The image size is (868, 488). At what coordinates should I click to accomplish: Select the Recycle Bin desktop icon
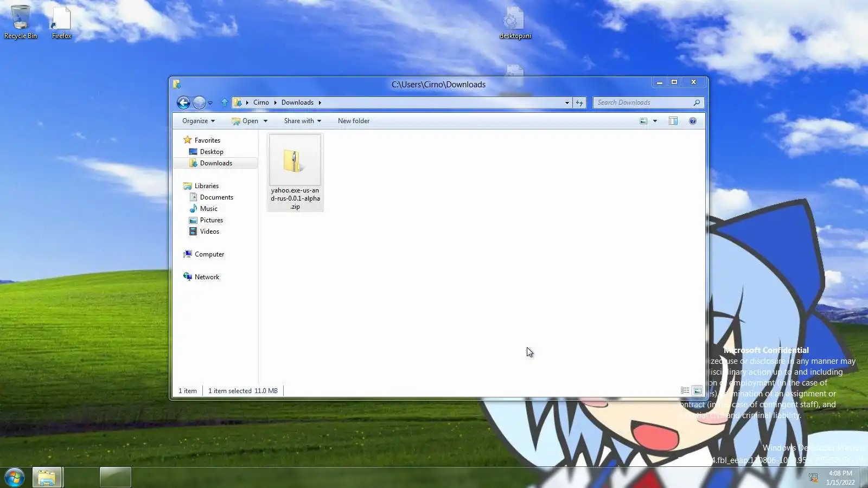pos(21,22)
